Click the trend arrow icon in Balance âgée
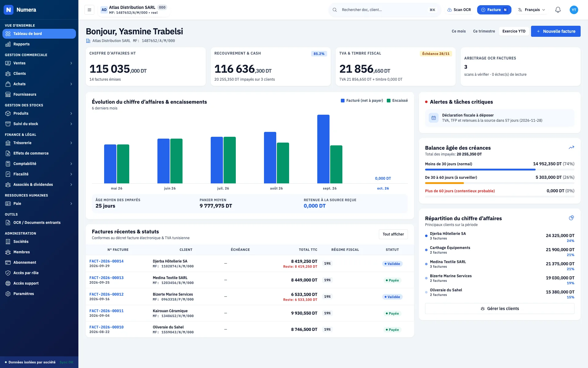This screenshot has height=368, width=588. (x=571, y=148)
